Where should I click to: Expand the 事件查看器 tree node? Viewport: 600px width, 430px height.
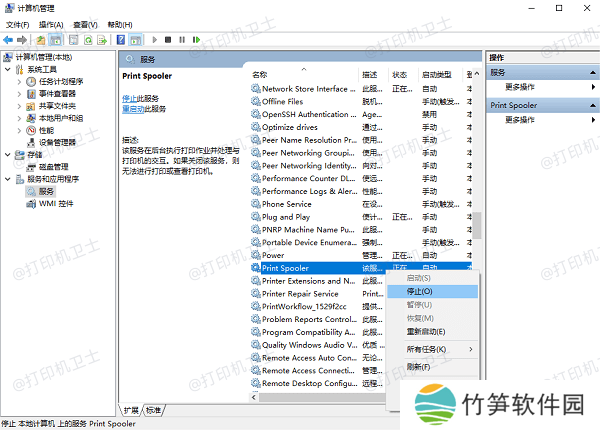(19, 93)
